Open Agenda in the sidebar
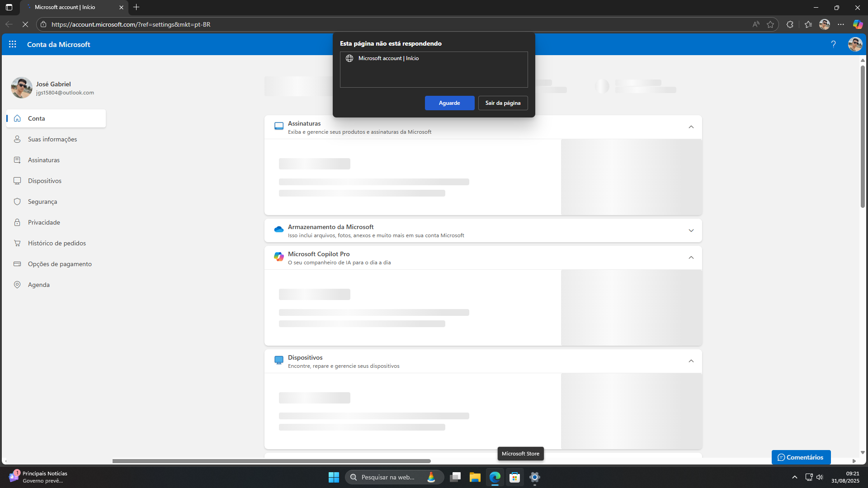The width and height of the screenshot is (868, 488). click(x=56, y=285)
